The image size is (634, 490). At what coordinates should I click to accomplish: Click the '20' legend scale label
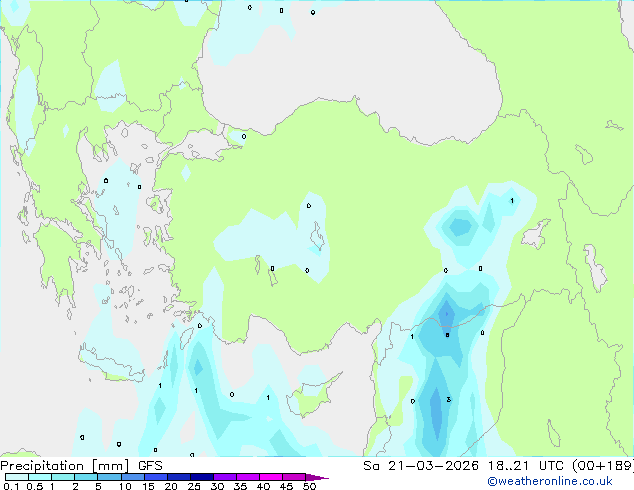tap(171, 486)
